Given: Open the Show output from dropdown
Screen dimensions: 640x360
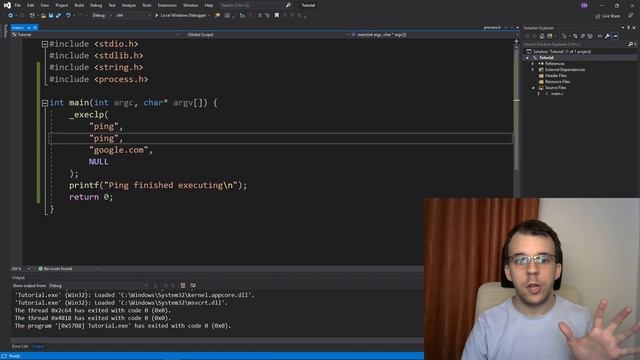Looking at the screenshot, I should coord(98,285).
